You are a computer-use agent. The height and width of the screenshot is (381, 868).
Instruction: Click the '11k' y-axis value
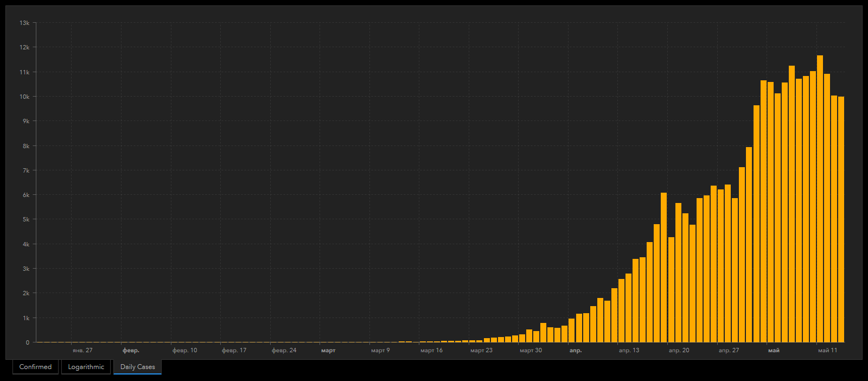pyautogui.click(x=24, y=72)
